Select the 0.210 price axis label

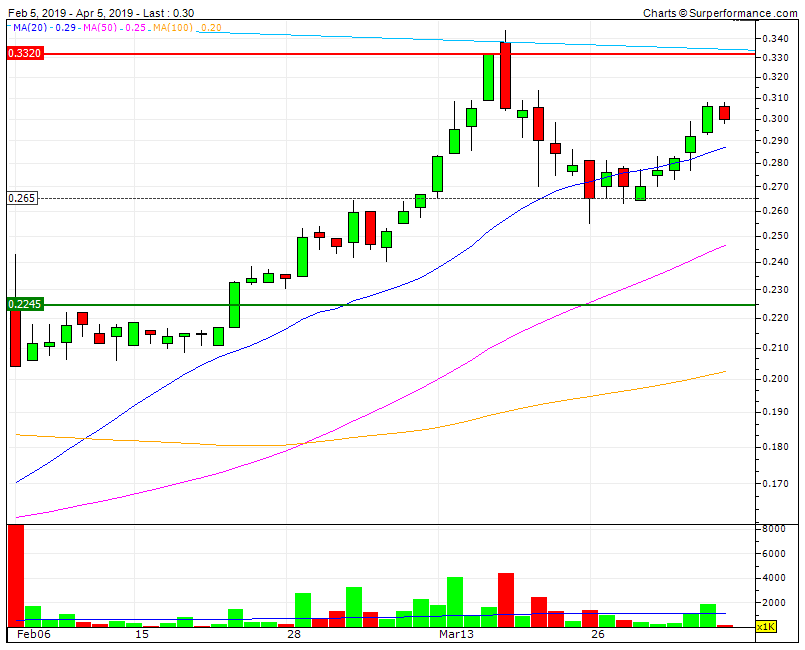click(775, 348)
